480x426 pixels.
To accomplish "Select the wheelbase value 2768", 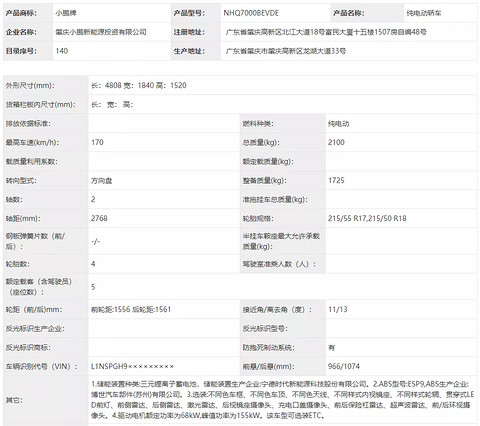I will click(x=99, y=218).
